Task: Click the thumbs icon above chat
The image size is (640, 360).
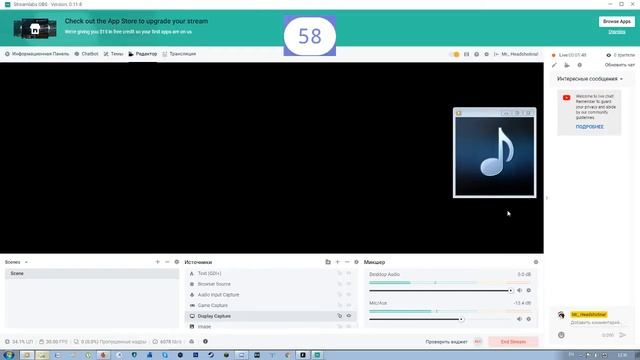Action: click(567, 65)
